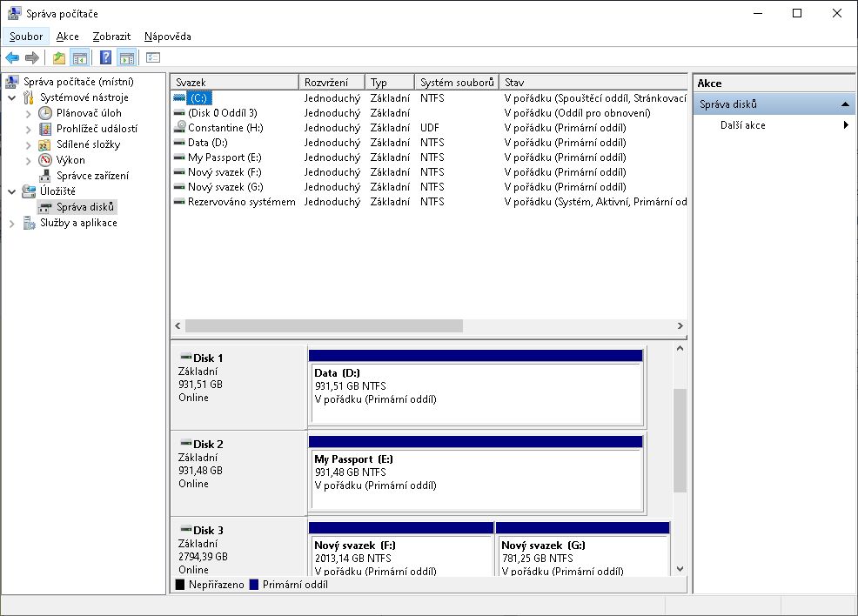Expand the Sdílené složky node
The image size is (858, 616).
click(x=29, y=145)
